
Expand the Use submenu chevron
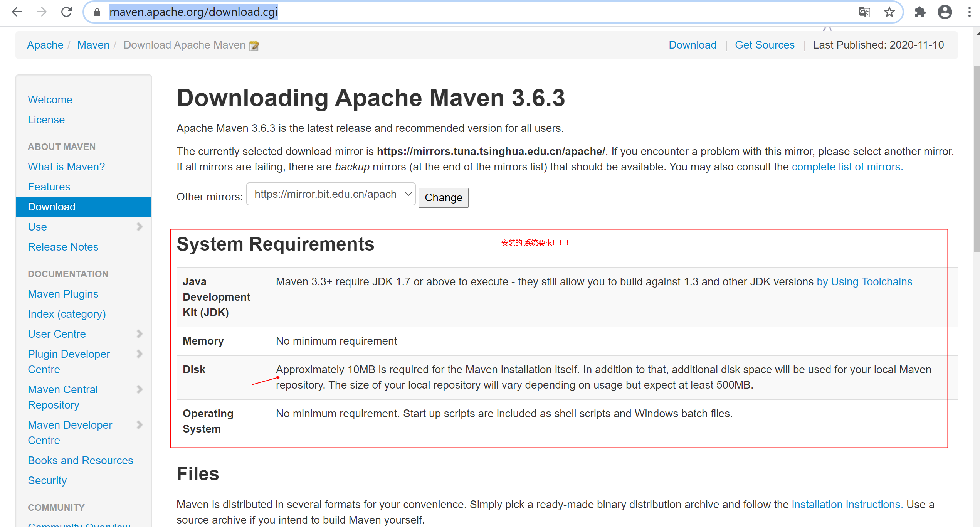tap(140, 227)
